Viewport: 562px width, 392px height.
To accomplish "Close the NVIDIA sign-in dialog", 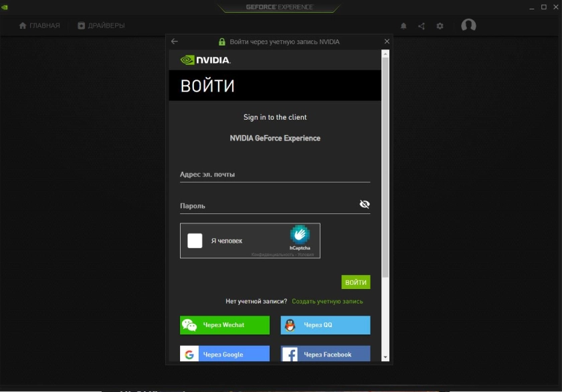I will pos(387,41).
